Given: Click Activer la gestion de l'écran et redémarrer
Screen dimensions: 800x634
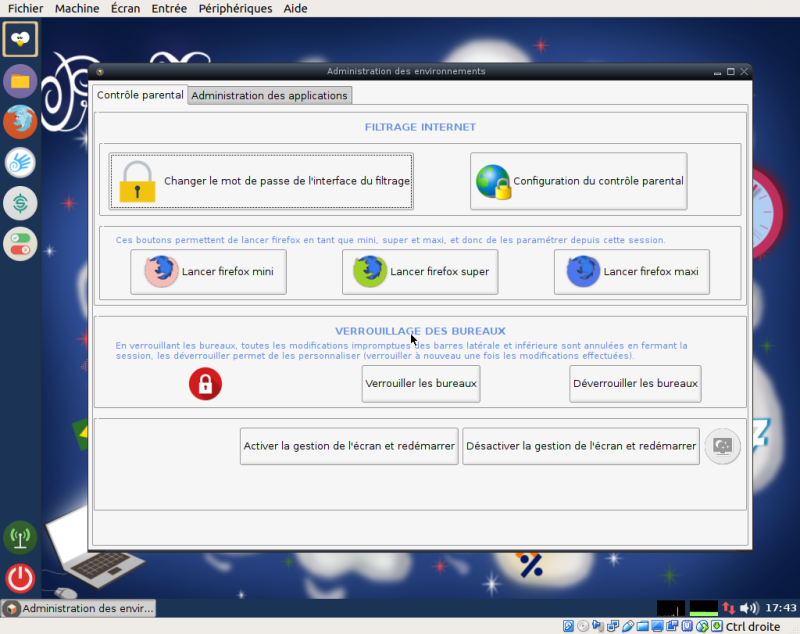Looking at the screenshot, I should 349,446.
